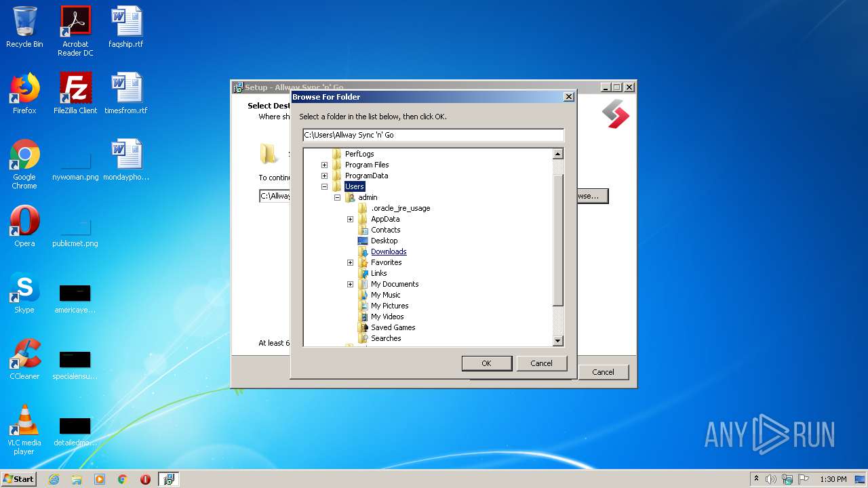Collapse the Users folder node
This screenshot has width=868, height=488.
pyautogui.click(x=324, y=186)
